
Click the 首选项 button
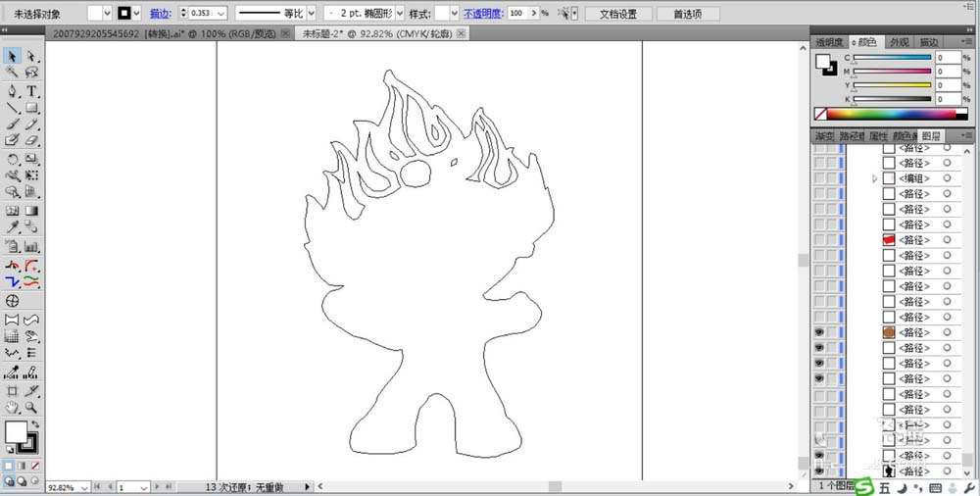(x=688, y=13)
